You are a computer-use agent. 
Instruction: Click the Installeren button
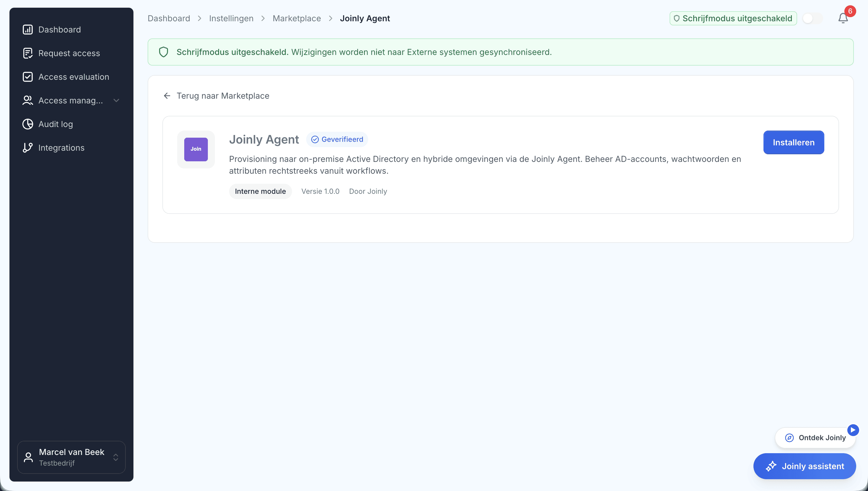pyautogui.click(x=794, y=142)
